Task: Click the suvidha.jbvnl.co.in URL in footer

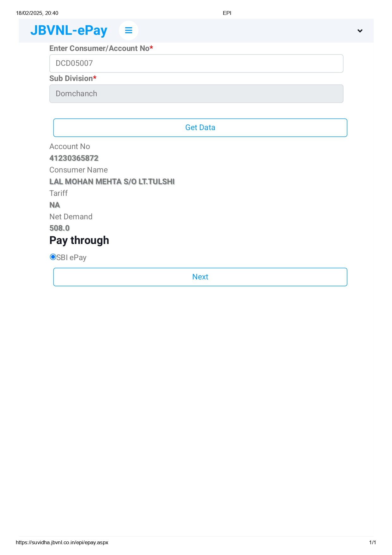Action: [62, 542]
